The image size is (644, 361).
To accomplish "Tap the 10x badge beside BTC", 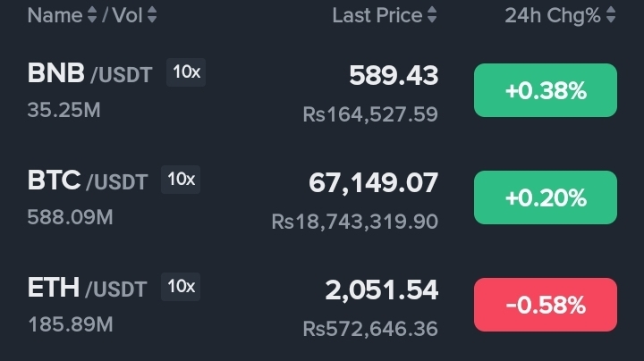I will click(x=181, y=180).
